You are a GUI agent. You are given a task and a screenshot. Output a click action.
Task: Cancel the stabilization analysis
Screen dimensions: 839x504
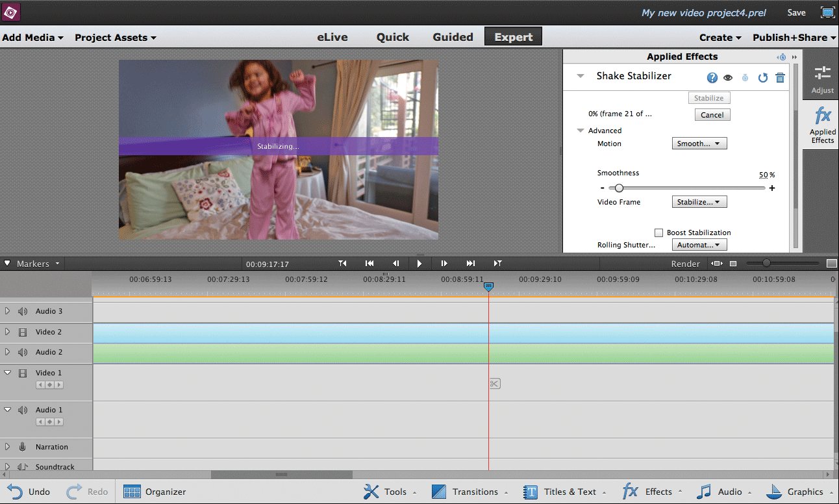coord(712,115)
